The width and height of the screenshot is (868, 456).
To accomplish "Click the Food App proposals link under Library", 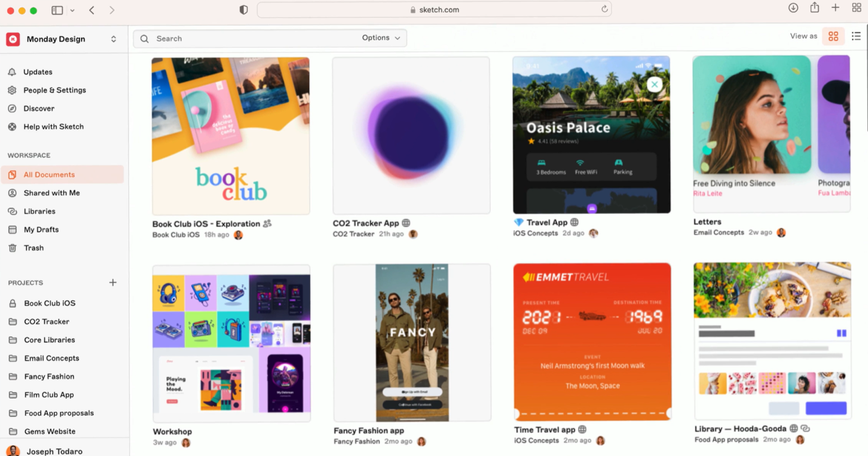I will point(726,439).
